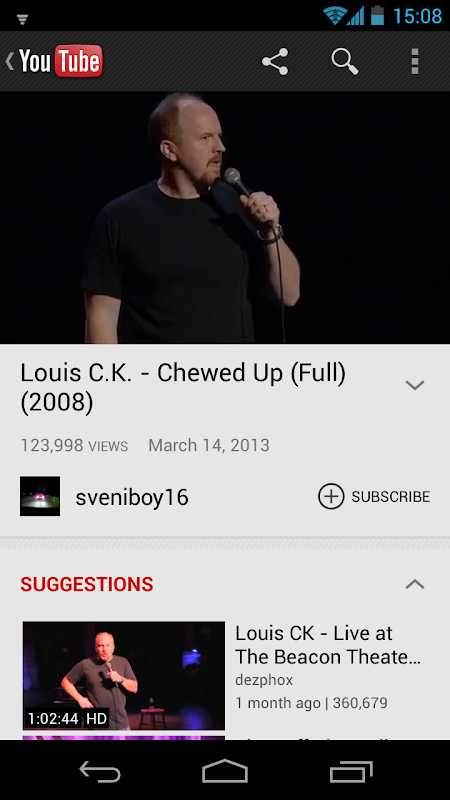
Task: Tap the YouTube logo to go back
Action: (61, 61)
